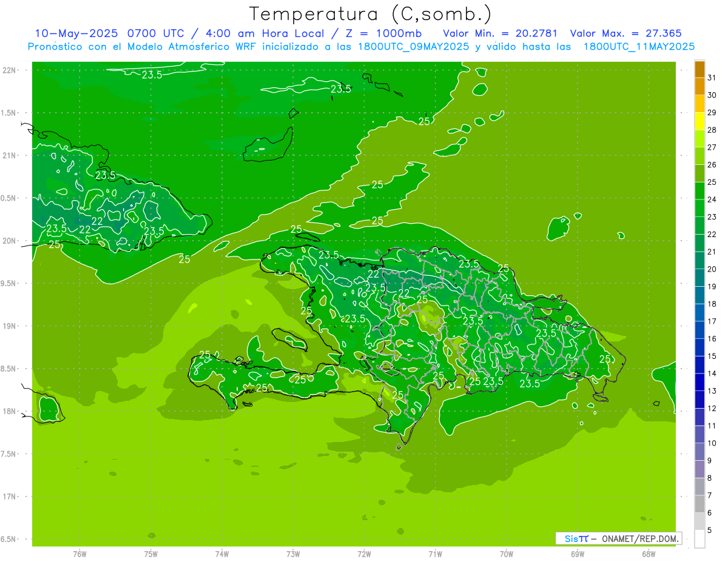Select the date text 10-May-2025

[77, 33]
